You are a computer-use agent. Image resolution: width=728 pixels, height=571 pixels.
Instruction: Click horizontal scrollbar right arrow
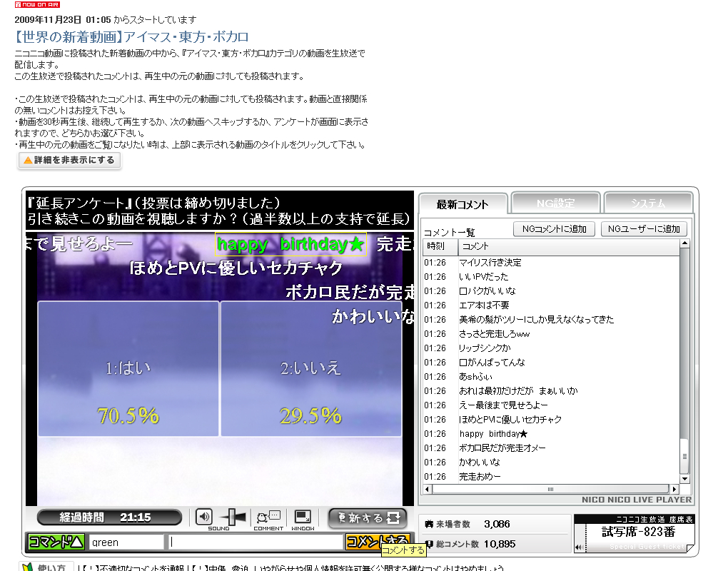(674, 489)
